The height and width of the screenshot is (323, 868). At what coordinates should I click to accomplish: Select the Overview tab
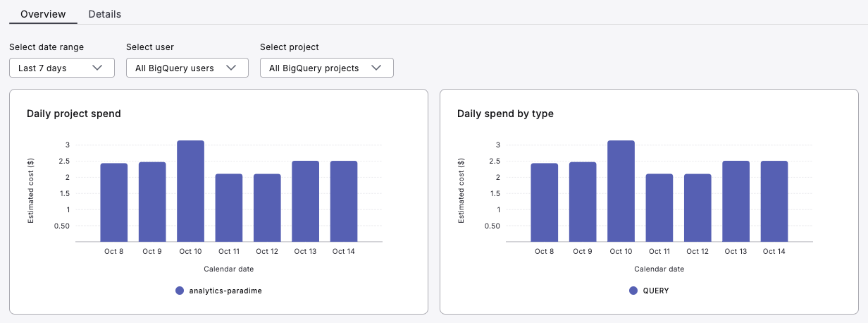pos(43,14)
